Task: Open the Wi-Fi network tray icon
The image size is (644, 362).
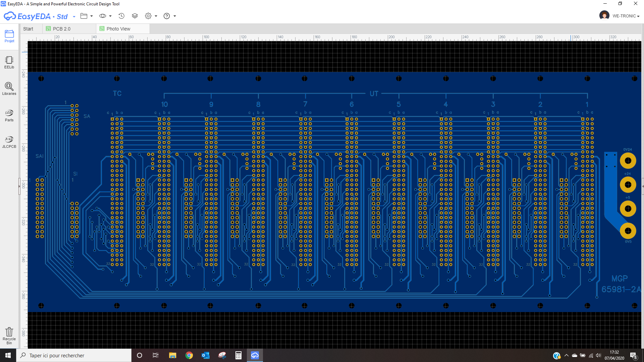Action: click(591, 355)
